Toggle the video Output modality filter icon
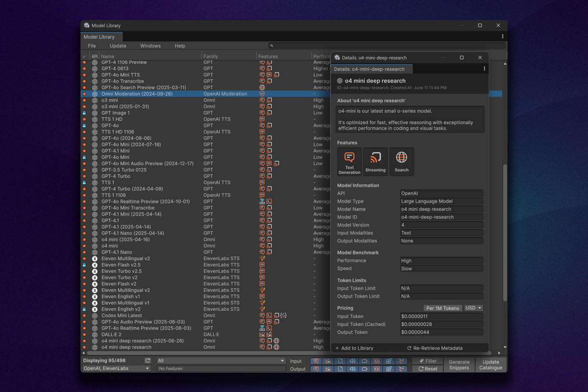 [x=365, y=368]
